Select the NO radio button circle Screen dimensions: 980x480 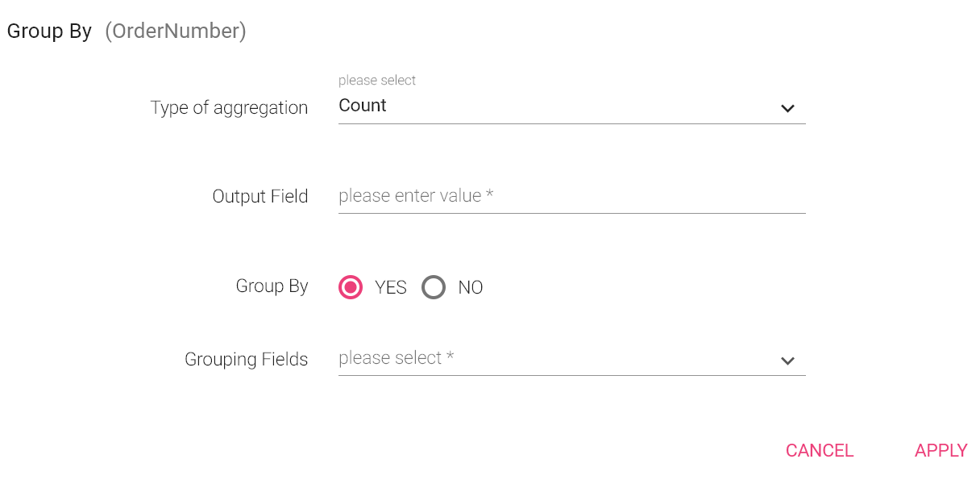pos(434,287)
